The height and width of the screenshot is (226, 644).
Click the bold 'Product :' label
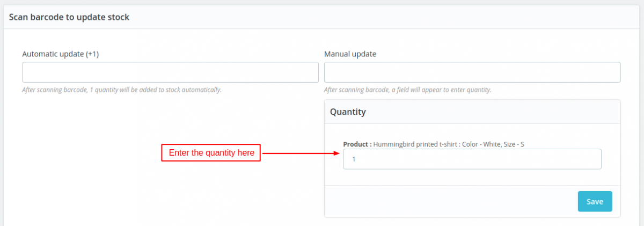[x=357, y=144]
